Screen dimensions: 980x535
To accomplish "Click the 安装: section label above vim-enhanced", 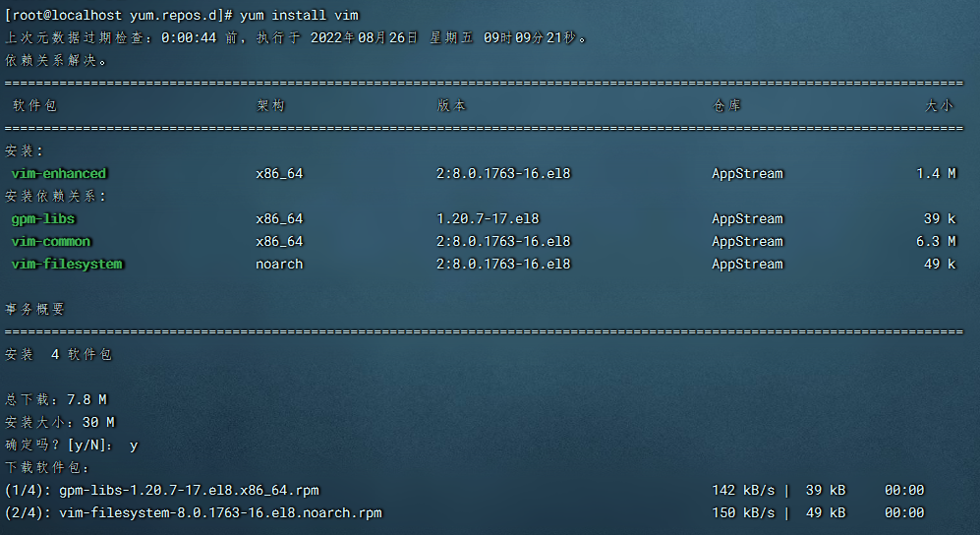I will (25, 150).
